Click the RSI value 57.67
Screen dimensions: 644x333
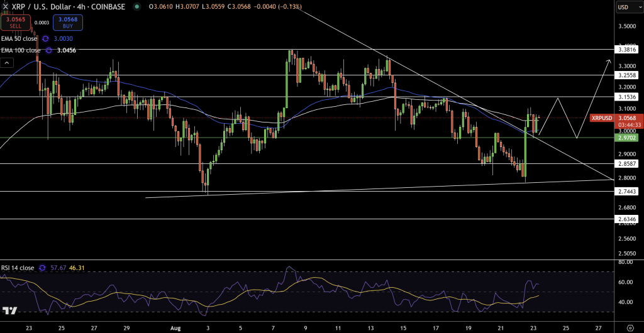58,268
